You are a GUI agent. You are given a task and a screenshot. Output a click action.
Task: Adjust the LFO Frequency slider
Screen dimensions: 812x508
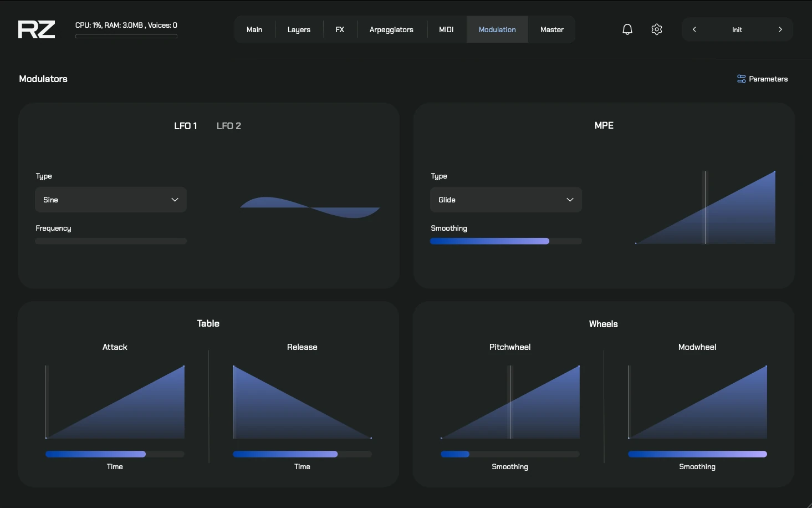[x=111, y=241]
